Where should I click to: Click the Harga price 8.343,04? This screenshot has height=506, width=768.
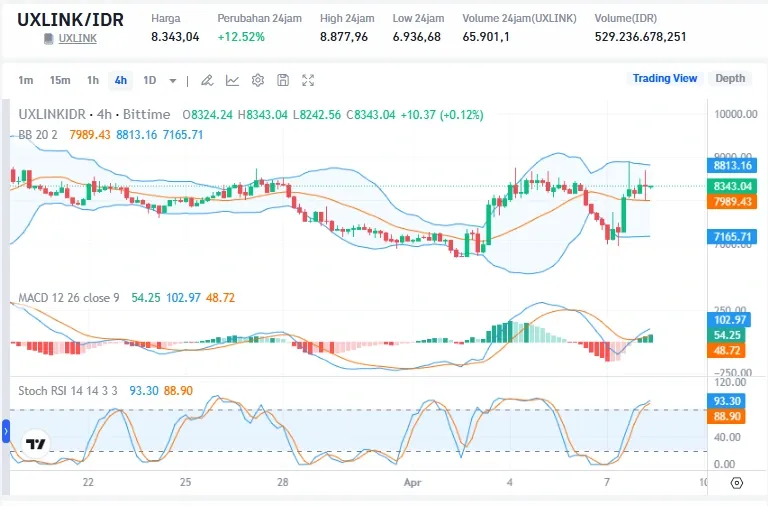175,37
